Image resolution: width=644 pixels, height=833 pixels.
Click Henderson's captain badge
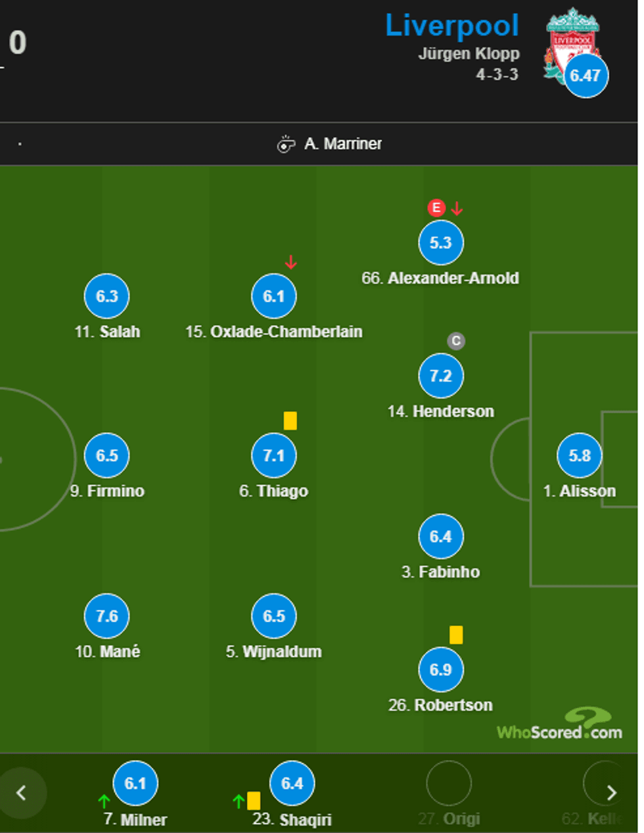[456, 341]
